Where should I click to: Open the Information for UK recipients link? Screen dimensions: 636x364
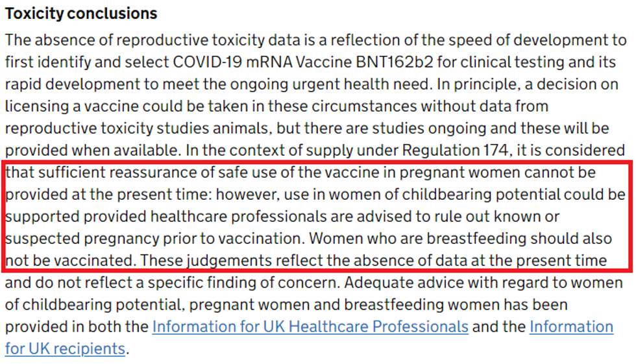pyautogui.click(x=571, y=326)
